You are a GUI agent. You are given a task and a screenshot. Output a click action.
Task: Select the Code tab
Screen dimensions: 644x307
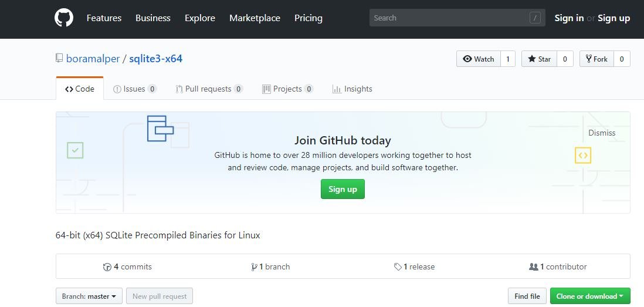[80, 89]
